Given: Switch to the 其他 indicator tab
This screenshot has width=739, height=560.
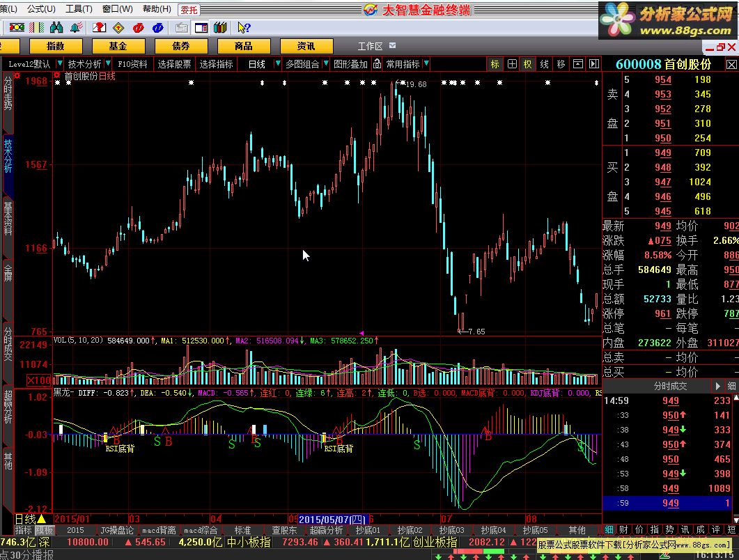Looking at the screenshot, I should pos(577,530).
